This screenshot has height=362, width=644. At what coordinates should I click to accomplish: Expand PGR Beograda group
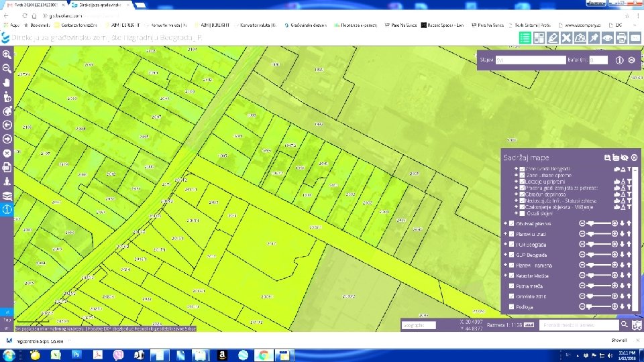(x=506, y=244)
